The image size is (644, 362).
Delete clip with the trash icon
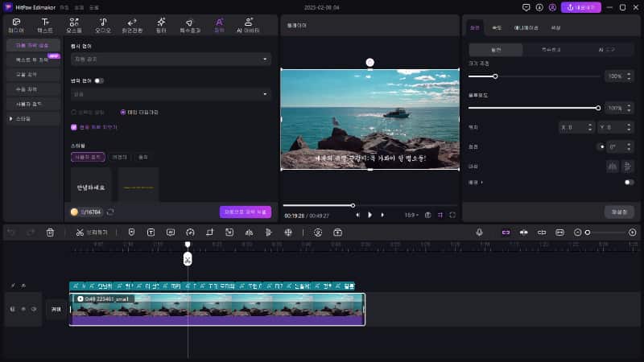(x=50, y=232)
